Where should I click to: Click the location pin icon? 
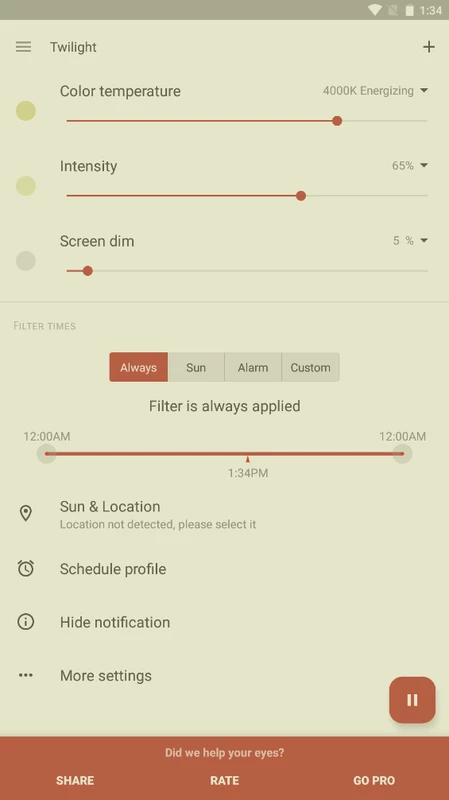point(26,513)
